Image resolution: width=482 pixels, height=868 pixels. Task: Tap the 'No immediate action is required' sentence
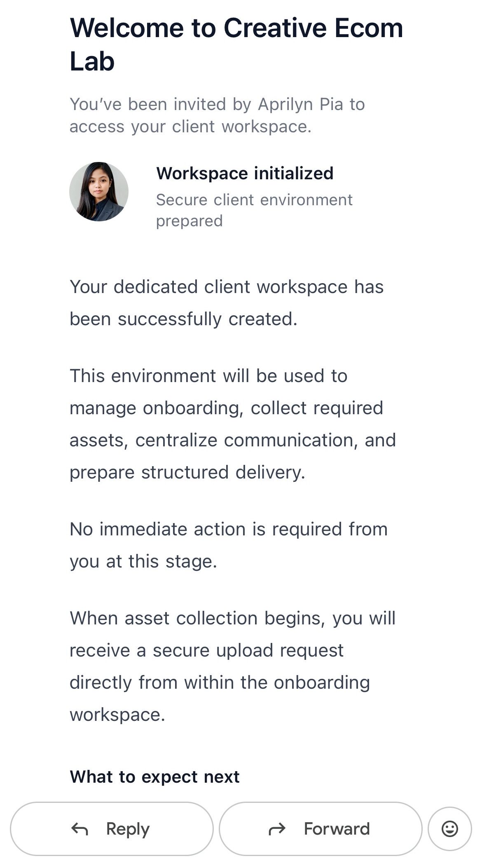[x=229, y=529]
